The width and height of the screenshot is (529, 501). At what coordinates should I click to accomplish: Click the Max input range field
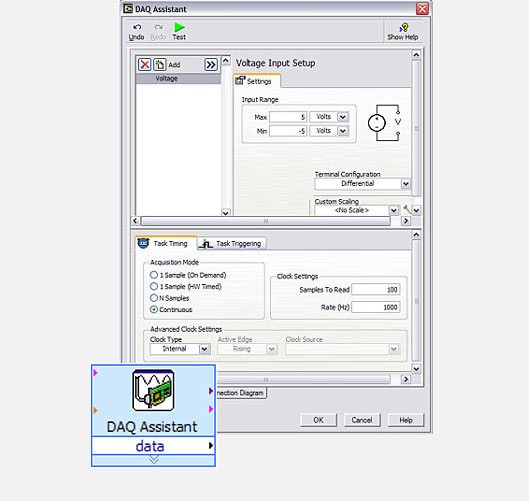coord(288,117)
